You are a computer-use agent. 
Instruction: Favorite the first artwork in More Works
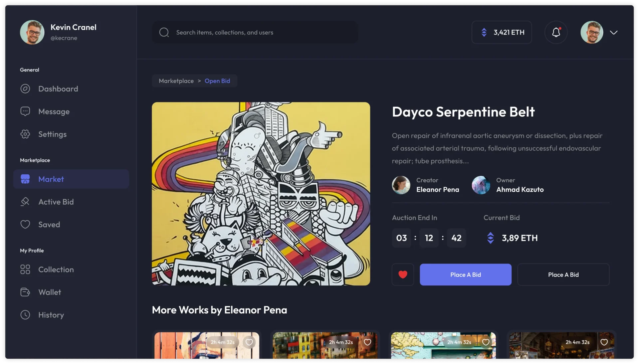pyautogui.click(x=249, y=342)
